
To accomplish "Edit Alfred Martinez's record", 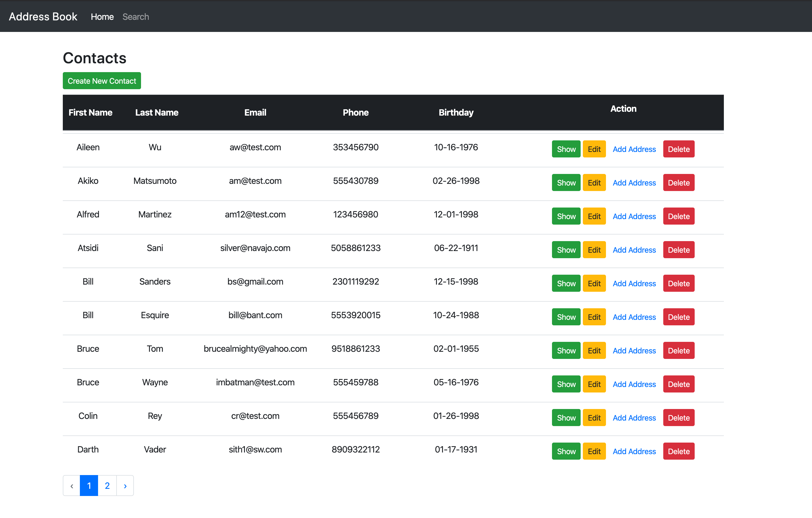I will pyautogui.click(x=594, y=216).
